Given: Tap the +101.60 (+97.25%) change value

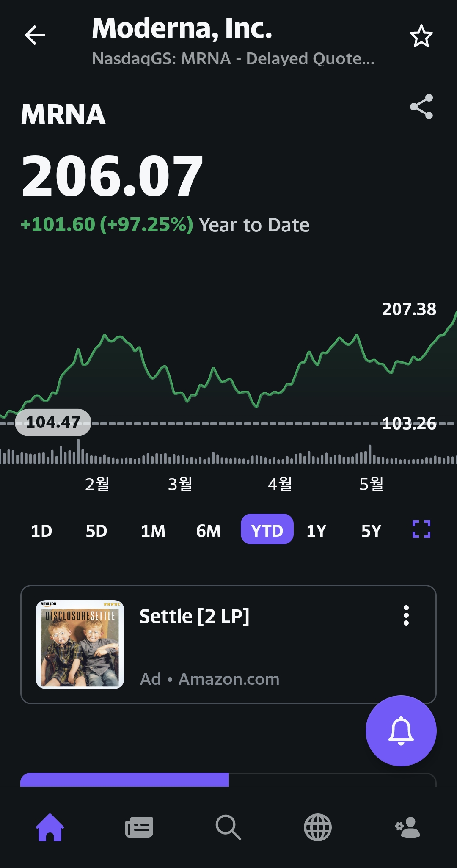Looking at the screenshot, I should tap(107, 224).
